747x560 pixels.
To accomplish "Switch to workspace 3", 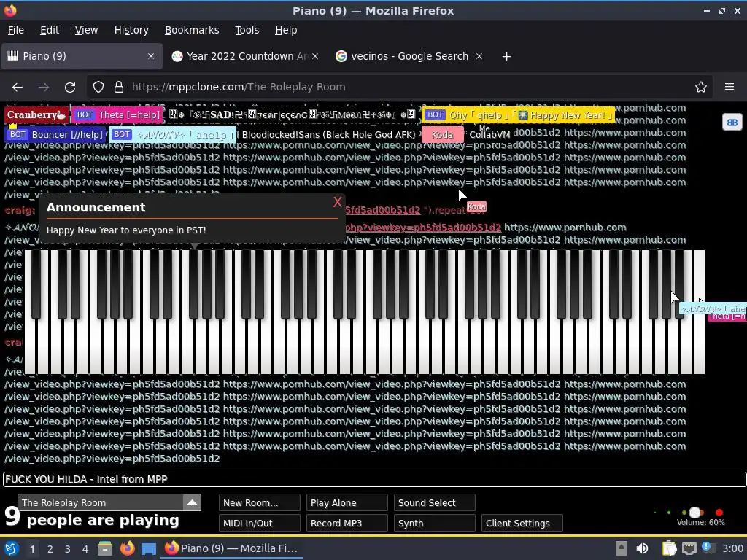I will click(x=68, y=549).
